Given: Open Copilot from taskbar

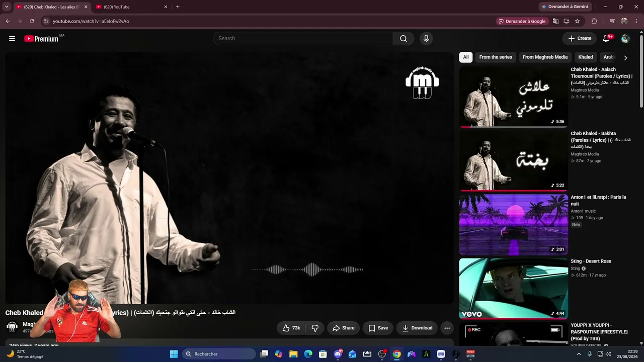Looking at the screenshot, I should pyautogui.click(x=279, y=354).
